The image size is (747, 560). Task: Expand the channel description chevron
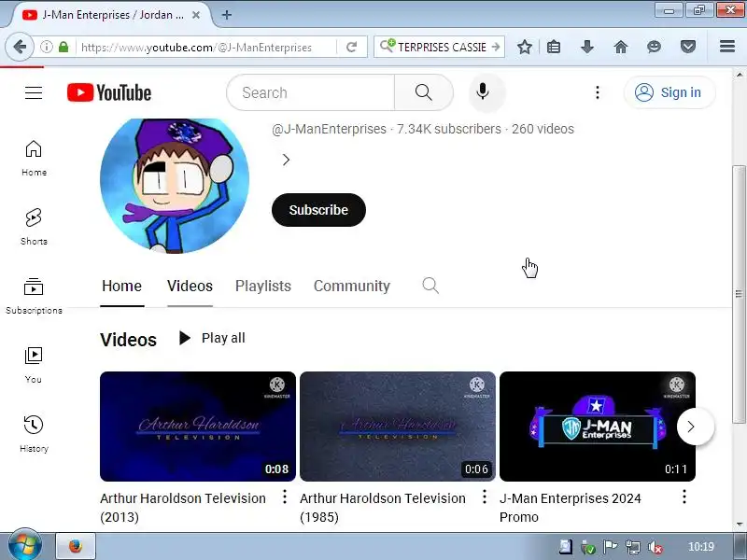(286, 160)
